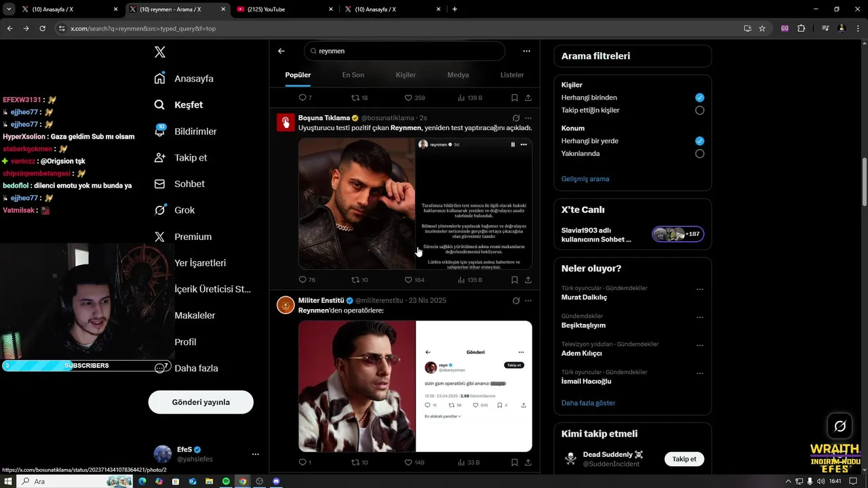
Task: Open Chrome extensions puzzle icon
Action: (802, 28)
